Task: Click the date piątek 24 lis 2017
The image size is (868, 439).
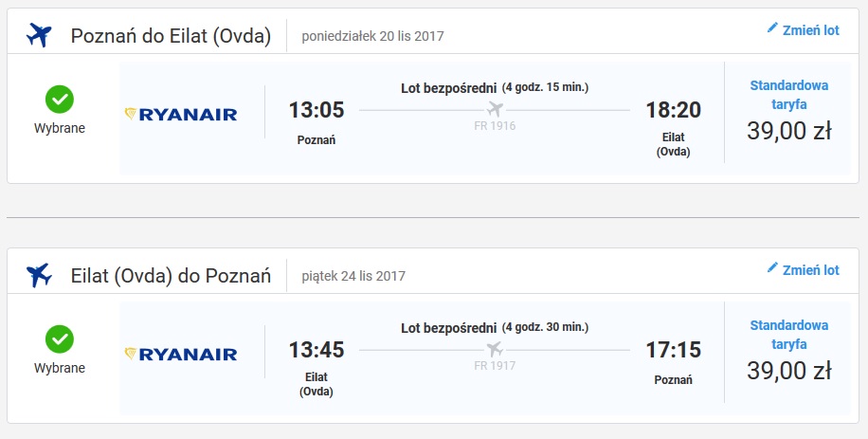Action: (x=353, y=276)
